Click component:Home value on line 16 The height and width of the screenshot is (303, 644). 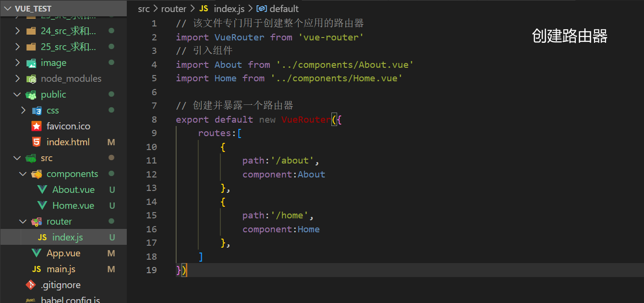click(309, 229)
